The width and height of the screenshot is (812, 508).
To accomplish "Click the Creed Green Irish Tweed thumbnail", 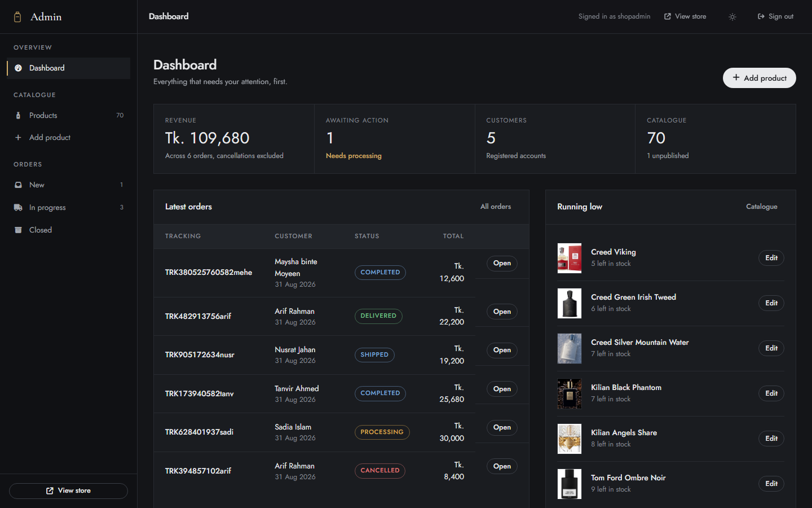I will pos(570,303).
